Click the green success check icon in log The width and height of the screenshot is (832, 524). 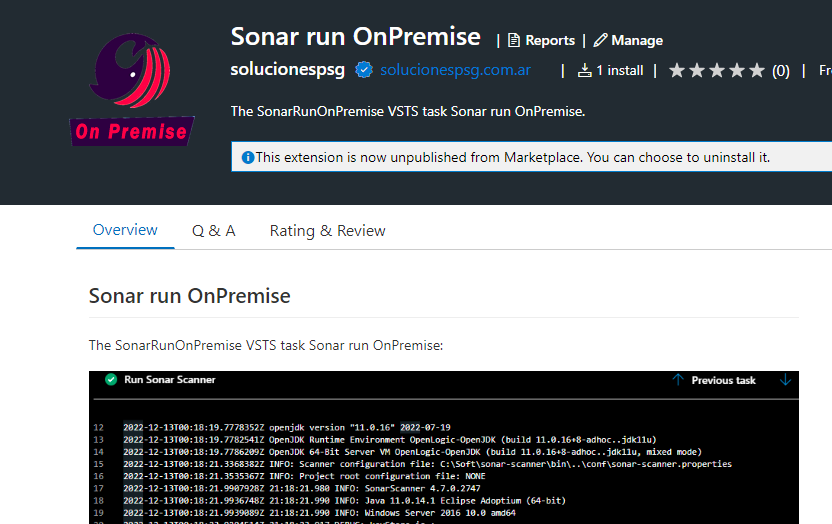[111, 380]
